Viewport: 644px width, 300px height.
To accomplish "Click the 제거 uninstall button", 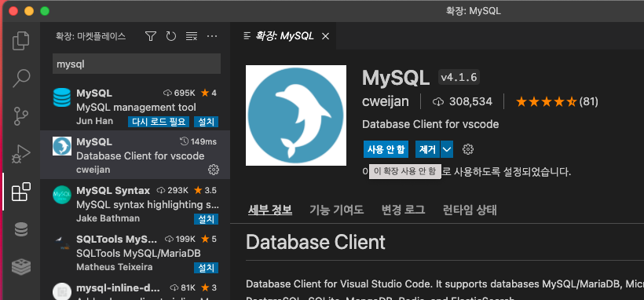I will [427, 149].
